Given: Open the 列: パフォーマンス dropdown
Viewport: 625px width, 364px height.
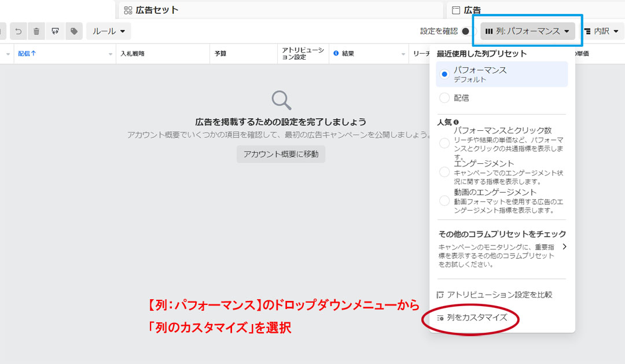Looking at the screenshot, I should tap(527, 31).
